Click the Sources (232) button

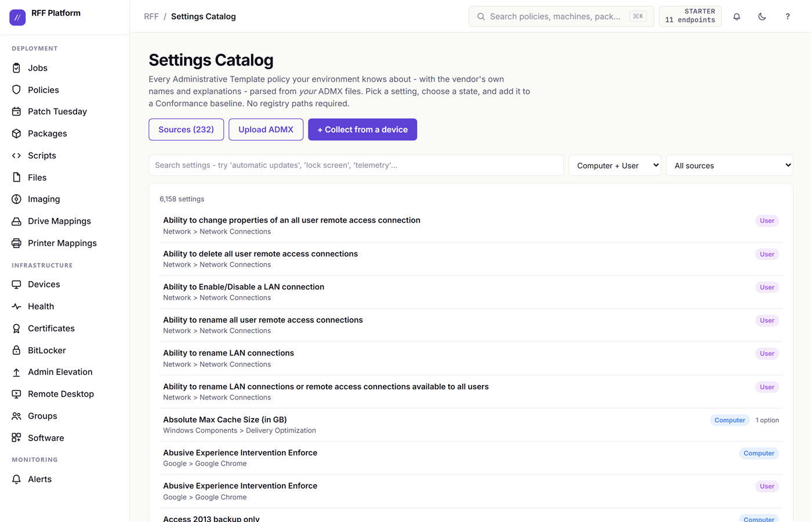point(186,129)
